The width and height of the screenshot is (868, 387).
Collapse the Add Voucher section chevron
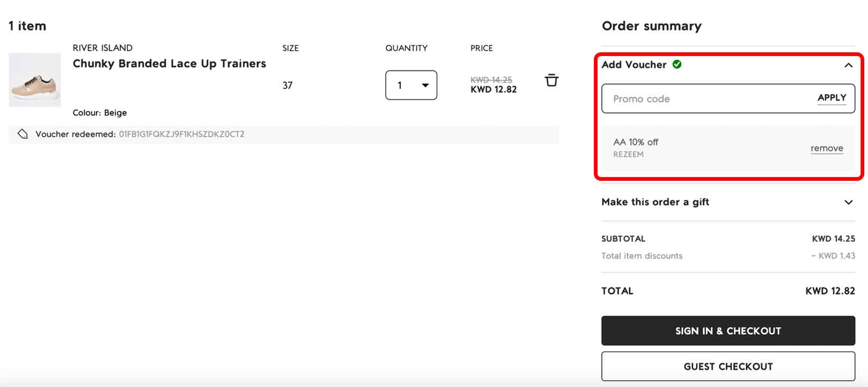[x=848, y=66]
